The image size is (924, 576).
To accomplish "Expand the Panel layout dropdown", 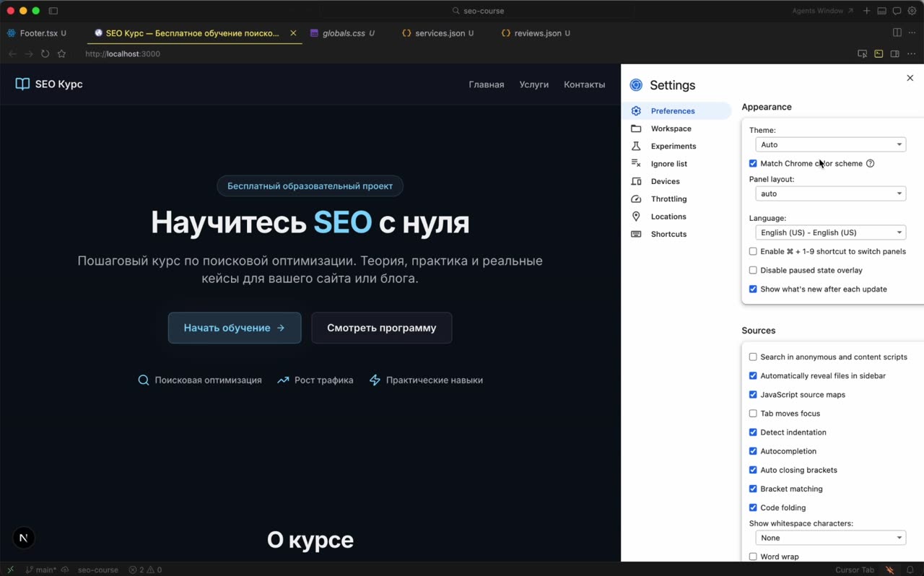I will (830, 193).
